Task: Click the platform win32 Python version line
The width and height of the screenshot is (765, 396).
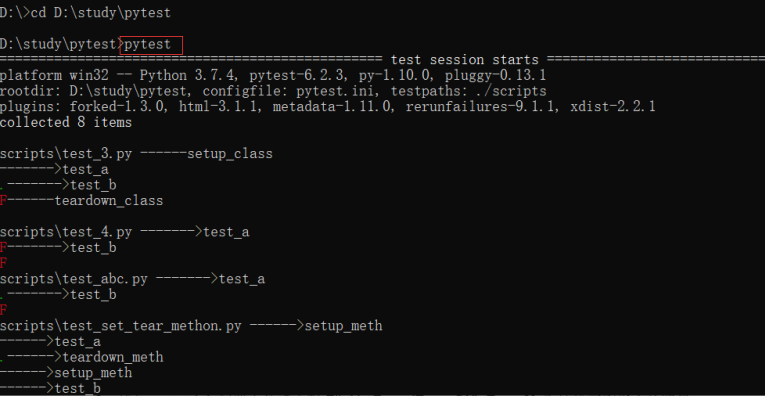Action: point(273,76)
